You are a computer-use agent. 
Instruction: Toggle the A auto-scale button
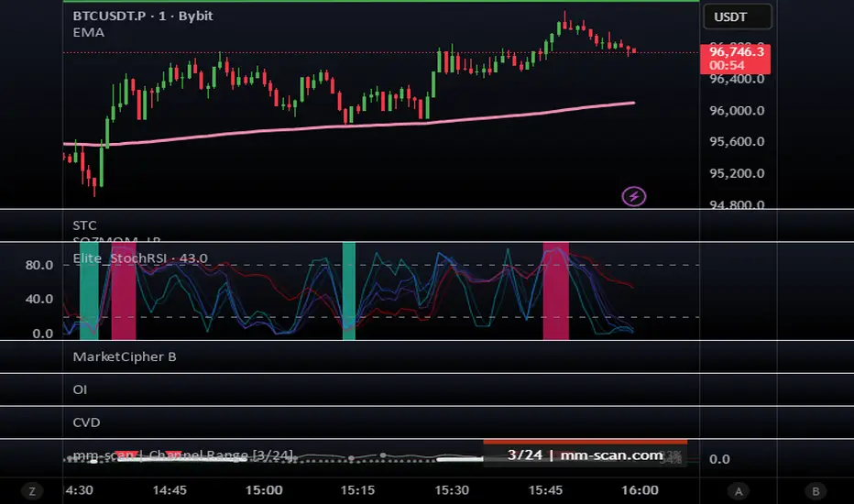[x=737, y=490]
